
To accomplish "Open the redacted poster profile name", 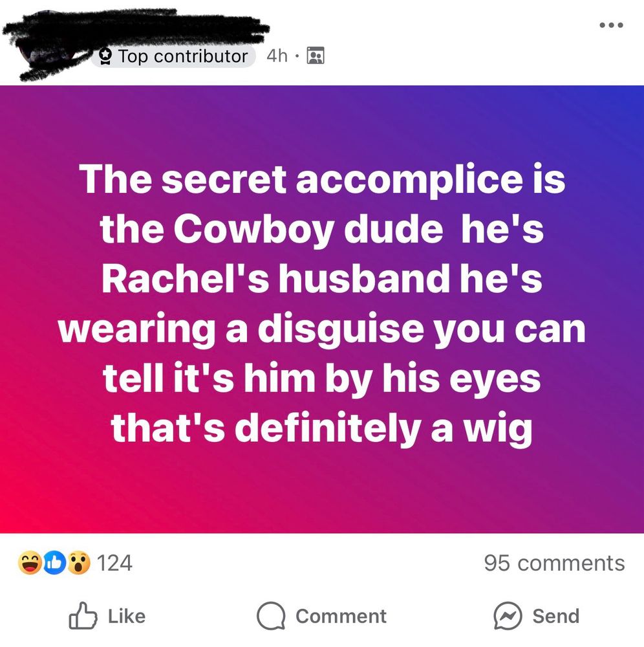I will pyautogui.click(x=136, y=27).
